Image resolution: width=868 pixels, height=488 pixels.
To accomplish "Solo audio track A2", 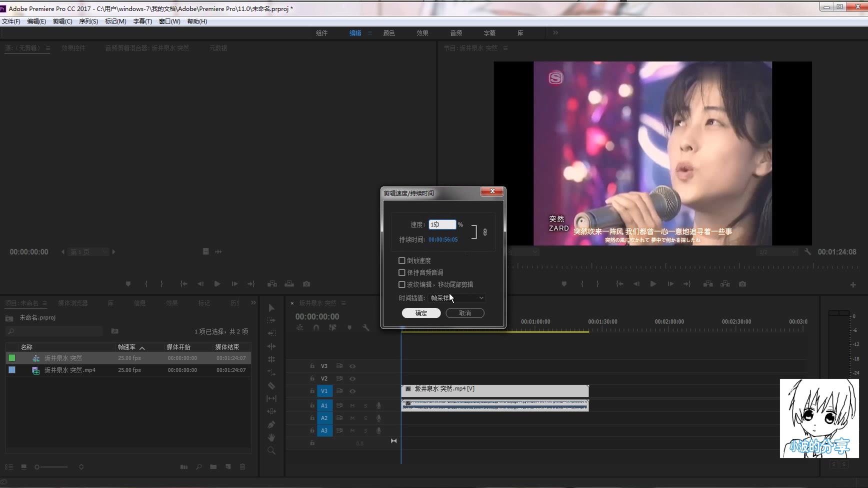I will point(365,418).
